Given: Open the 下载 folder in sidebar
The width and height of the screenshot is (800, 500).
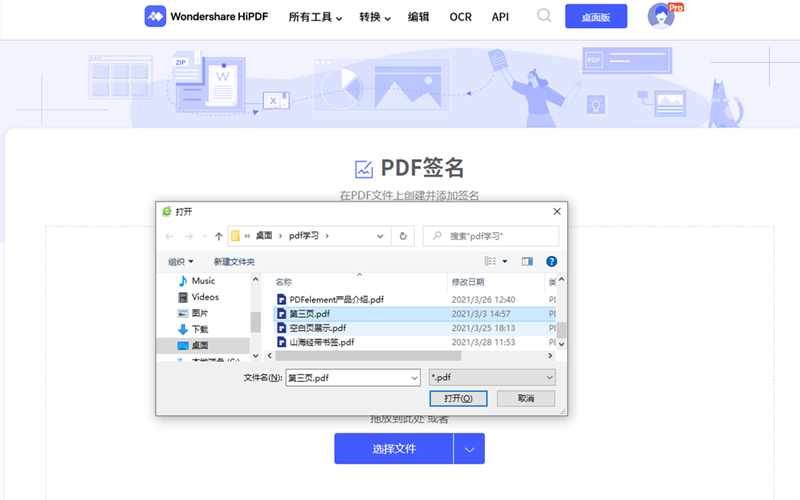Looking at the screenshot, I should tap(199, 329).
